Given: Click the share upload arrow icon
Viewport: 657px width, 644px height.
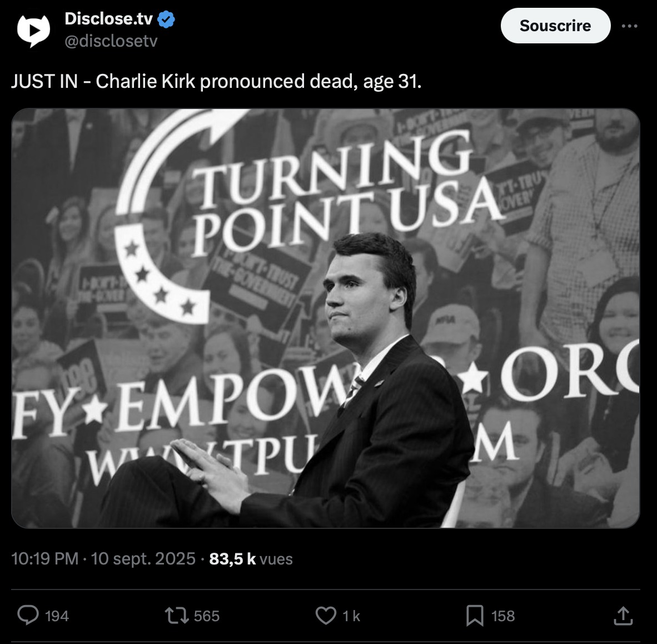Looking at the screenshot, I should pyautogui.click(x=623, y=616).
